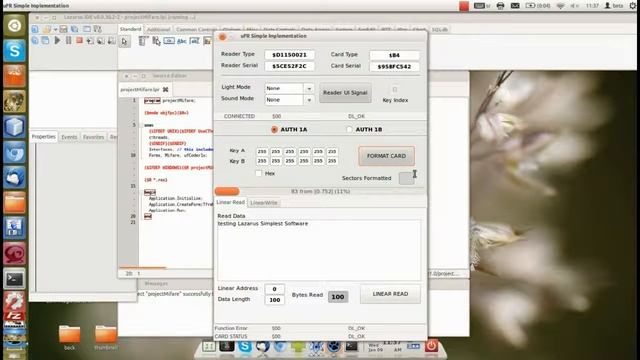Open the Favorites tab in Object Inspector
Image resolution: width=640 pixels, height=360 pixels.
[93, 137]
